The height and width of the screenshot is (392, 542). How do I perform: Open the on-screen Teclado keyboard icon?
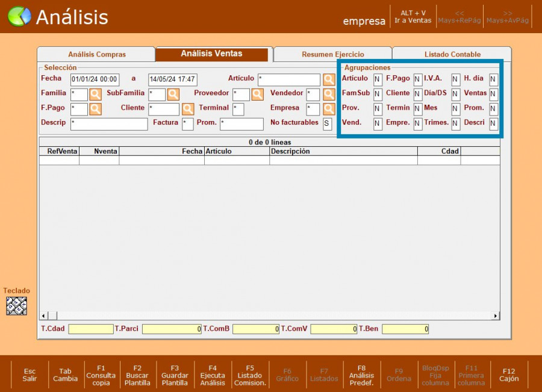pyautogui.click(x=17, y=306)
